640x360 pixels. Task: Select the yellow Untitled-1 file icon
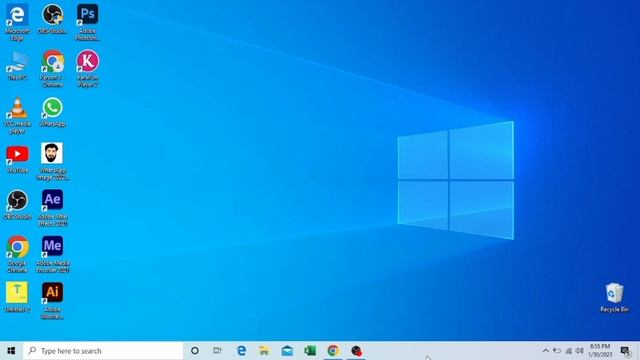tap(17, 298)
